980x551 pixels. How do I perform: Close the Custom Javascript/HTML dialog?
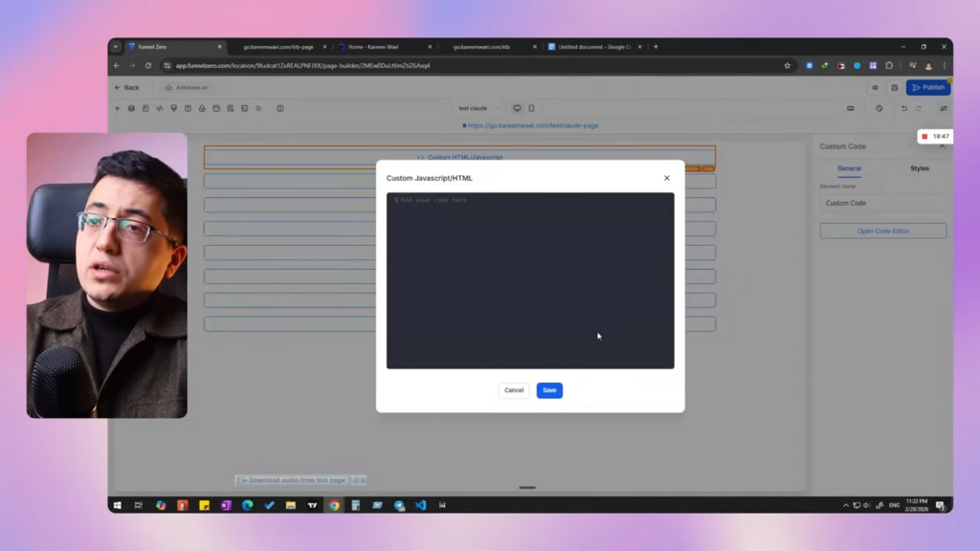point(667,178)
